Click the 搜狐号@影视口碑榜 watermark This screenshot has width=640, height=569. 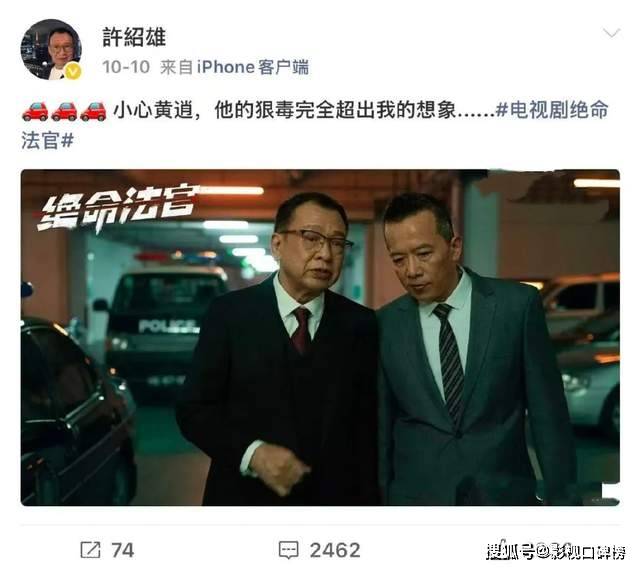[556, 552]
